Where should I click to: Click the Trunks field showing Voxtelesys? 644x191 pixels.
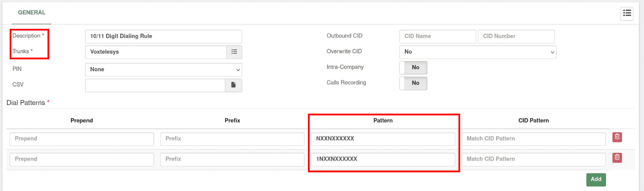pyautogui.click(x=156, y=52)
